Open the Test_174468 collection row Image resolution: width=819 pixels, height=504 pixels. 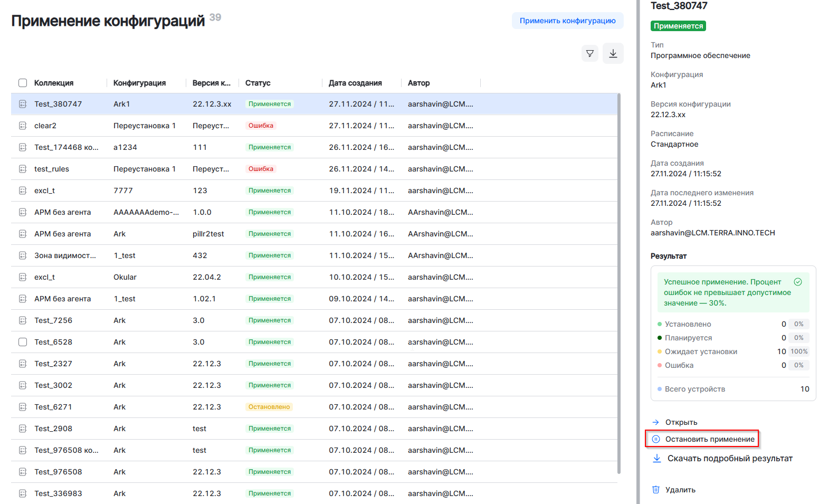coord(66,147)
